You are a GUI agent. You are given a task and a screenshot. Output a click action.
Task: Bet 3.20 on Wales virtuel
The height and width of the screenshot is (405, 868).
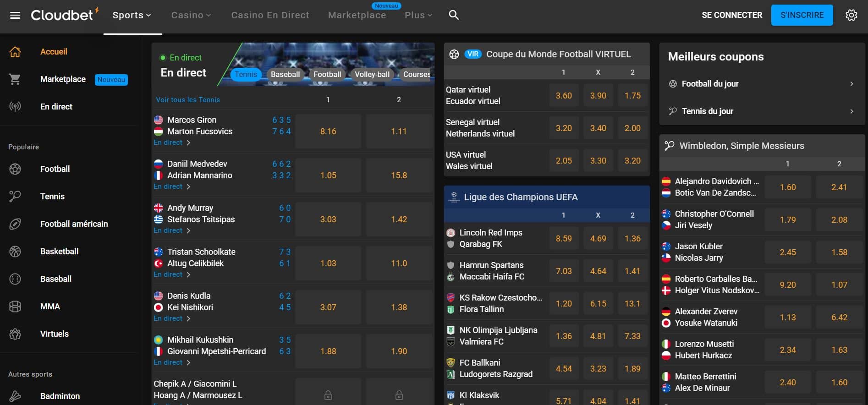(x=632, y=160)
